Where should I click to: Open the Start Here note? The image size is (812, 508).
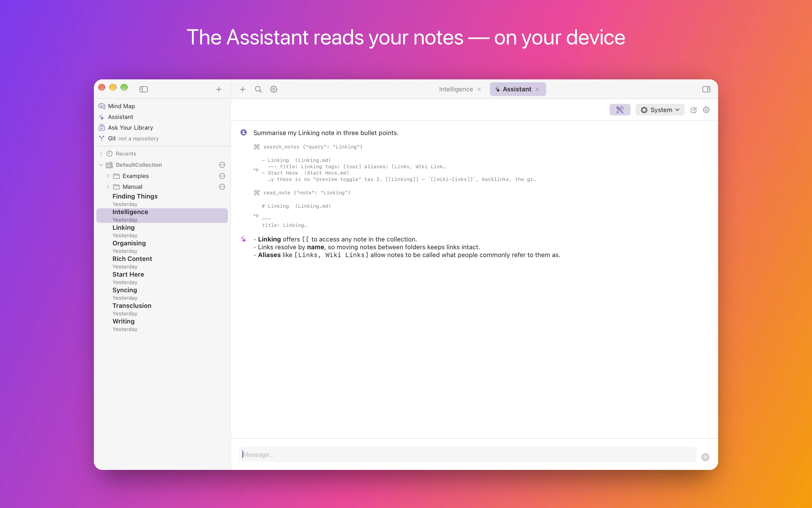tap(162, 278)
